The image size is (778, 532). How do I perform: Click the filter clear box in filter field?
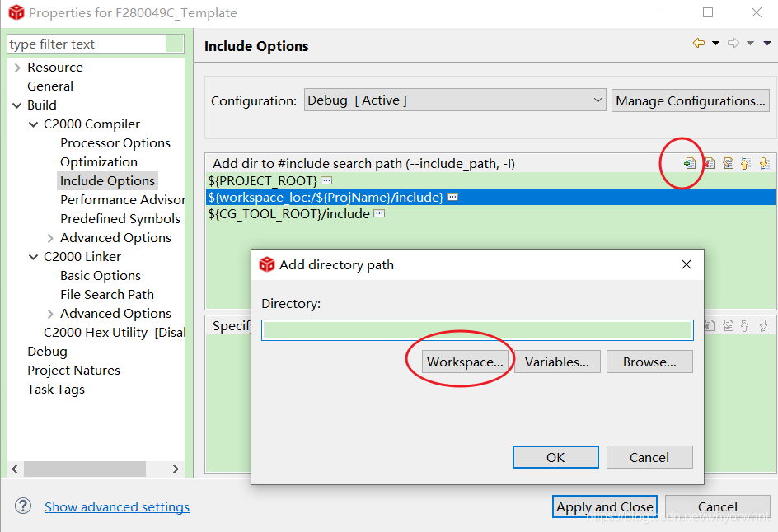174,44
